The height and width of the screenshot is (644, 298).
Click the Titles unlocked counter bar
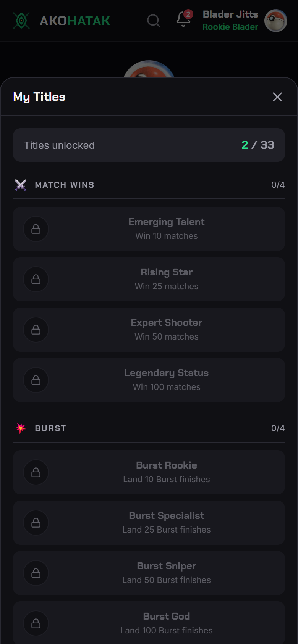click(149, 145)
